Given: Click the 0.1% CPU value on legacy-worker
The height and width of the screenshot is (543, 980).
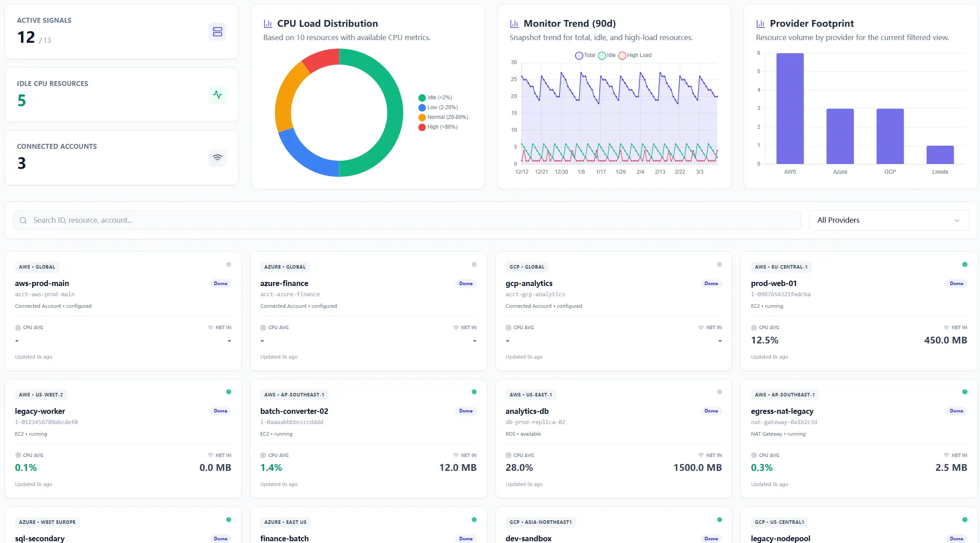Looking at the screenshot, I should pyautogui.click(x=26, y=468).
